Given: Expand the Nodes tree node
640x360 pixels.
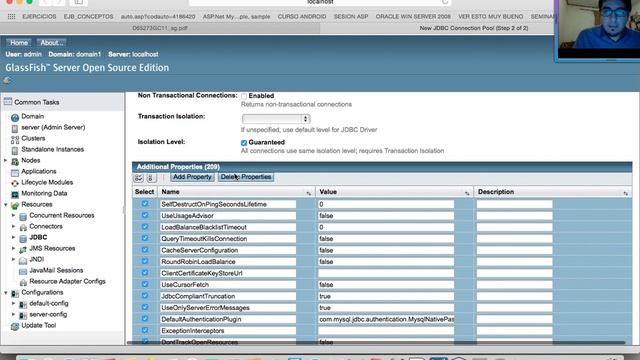Looking at the screenshot, I should (6, 160).
